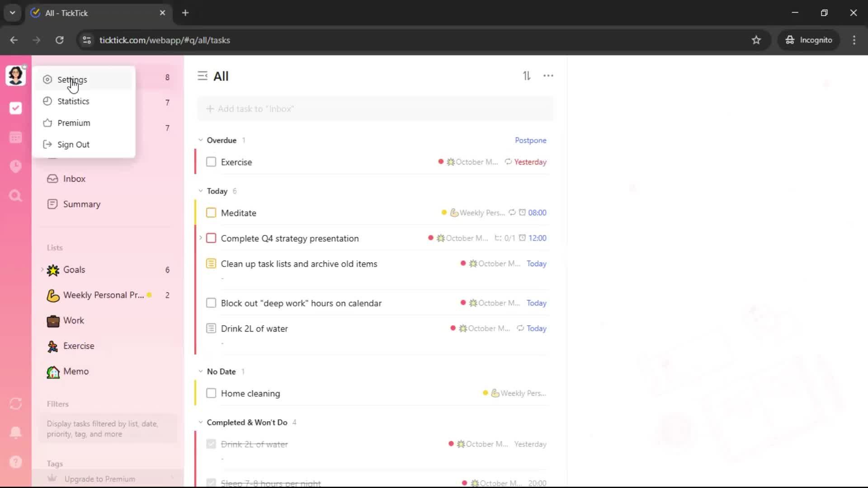
Task: Tick the Home cleaning checkbox
Action: pyautogui.click(x=211, y=393)
